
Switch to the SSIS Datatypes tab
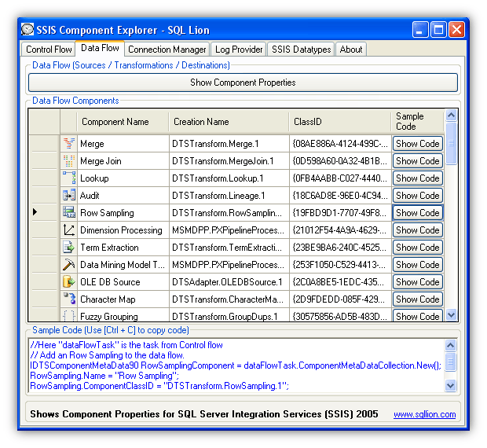pyautogui.click(x=301, y=50)
